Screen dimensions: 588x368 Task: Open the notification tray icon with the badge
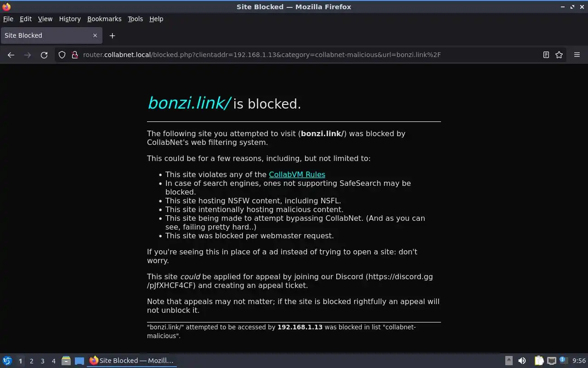coord(564,361)
